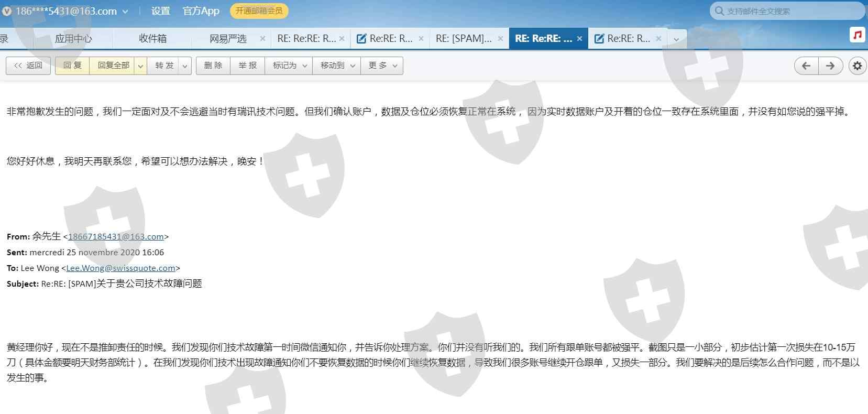Close the active RE: Re:RE: tab
868x414 pixels.
tap(579, 38)
